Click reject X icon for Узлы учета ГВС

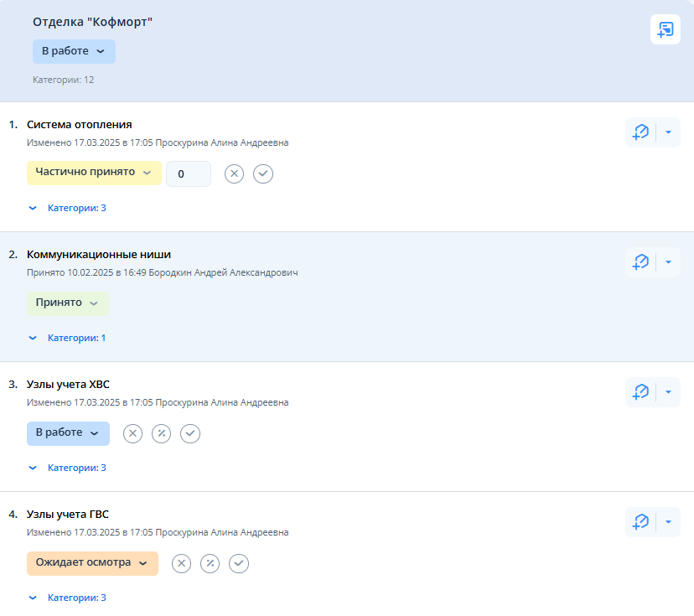coord(181,563)
